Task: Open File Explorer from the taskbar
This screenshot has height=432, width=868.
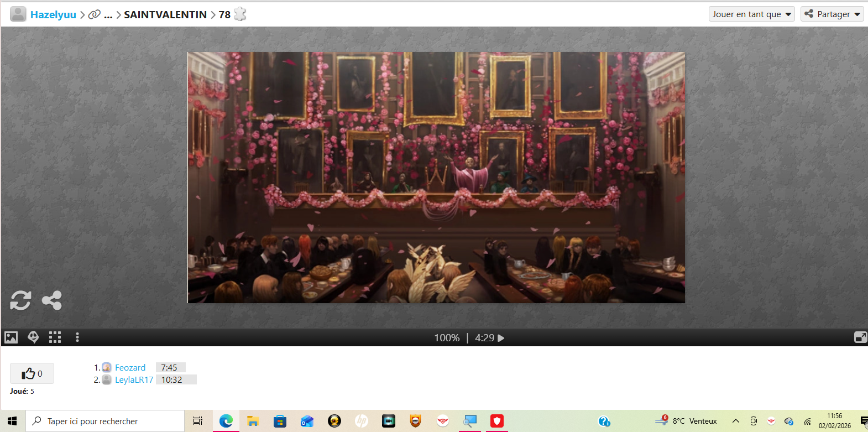Action: click(x=253, y=421)
